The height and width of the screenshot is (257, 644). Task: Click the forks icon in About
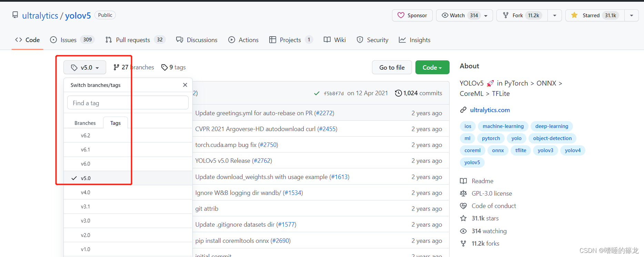coord(463,244)
